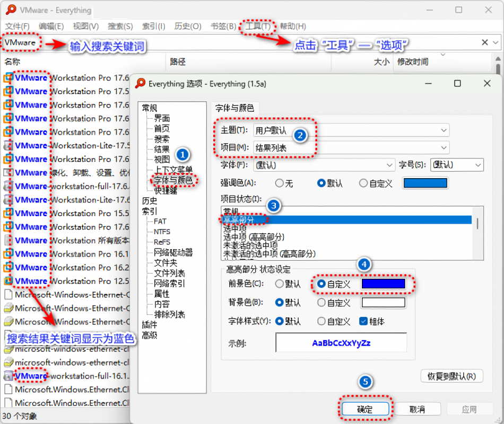504x424 pixels.
Task: Click the 确定 OK button
Action: pyautogui.click(x=365, y=409)
